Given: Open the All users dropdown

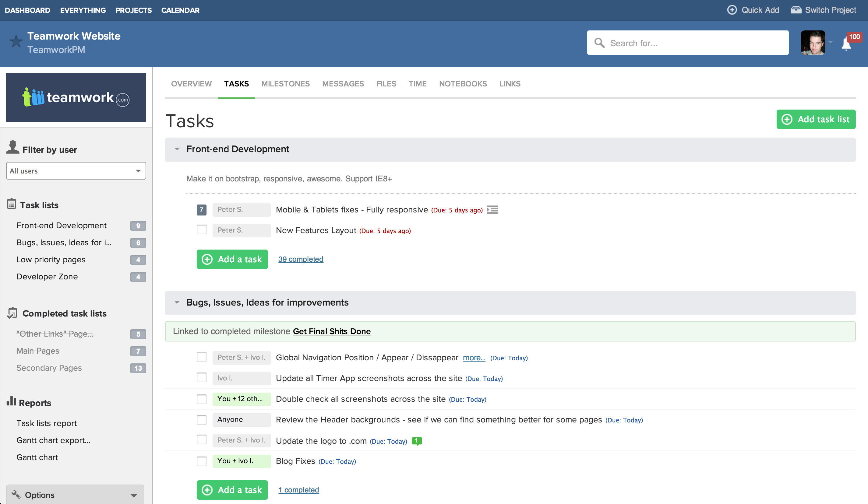Looking at the screenshot, I should tap(76, 171).
